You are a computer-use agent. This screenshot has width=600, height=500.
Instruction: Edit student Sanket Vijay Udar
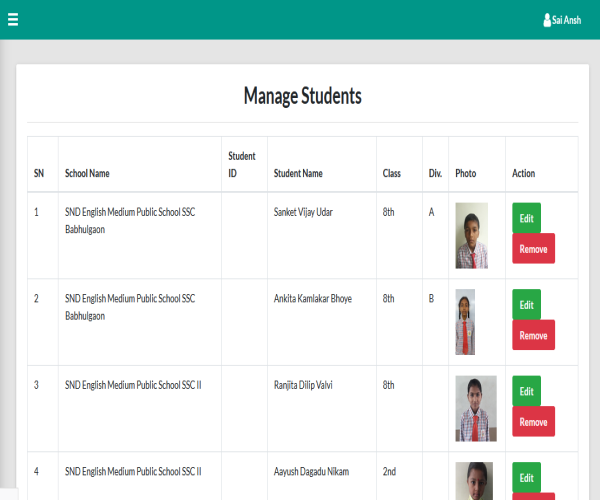point(527,218)
